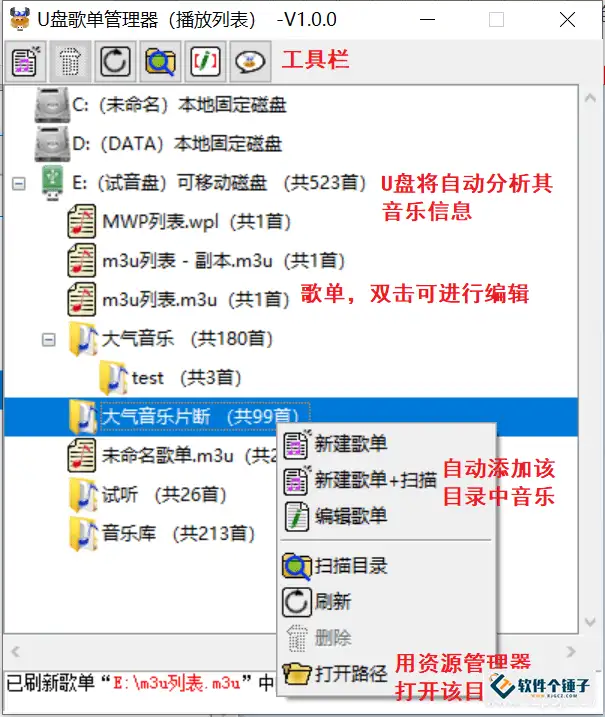Collapse the 大气音乐 folder node
Viewport: 605px width, 717px height.
(48, 340)
